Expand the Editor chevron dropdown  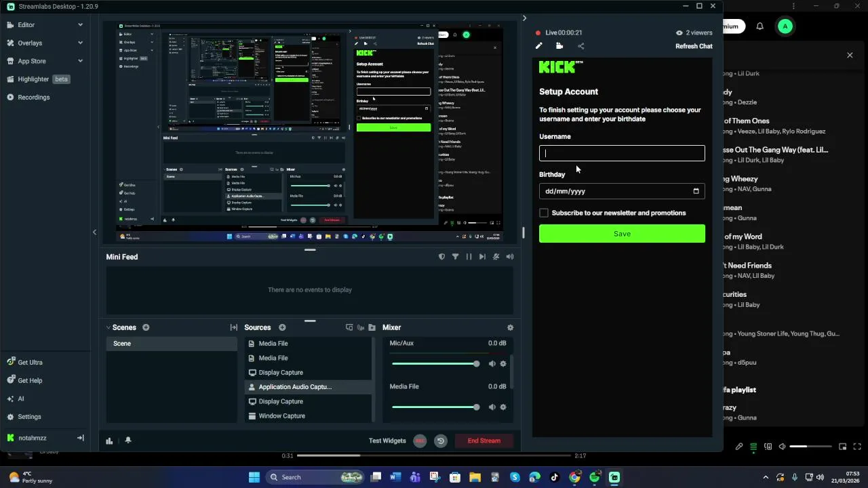80,25
